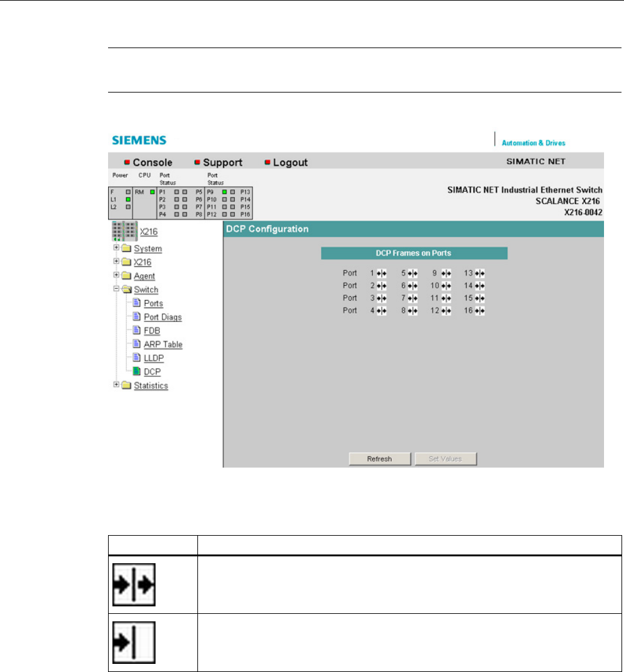Click the open Switch folder icon
This screenshot has width=624, height=672.
[x=126, y=289]
